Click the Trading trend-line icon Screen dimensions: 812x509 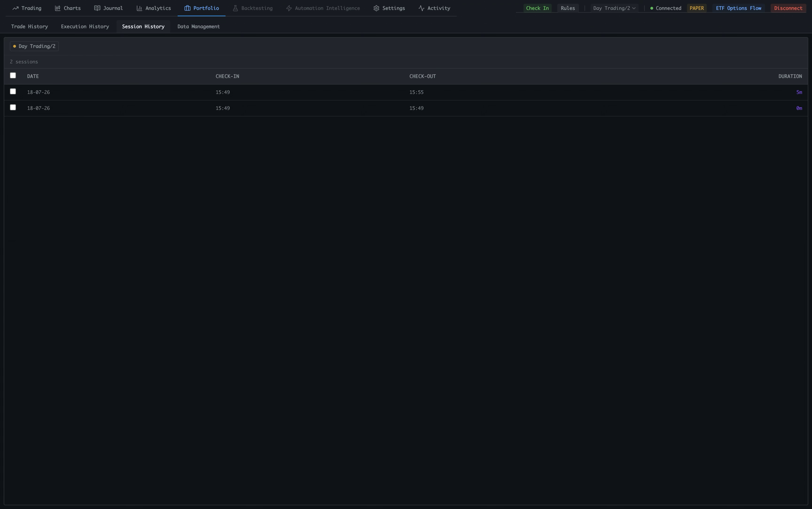(16, 8)
